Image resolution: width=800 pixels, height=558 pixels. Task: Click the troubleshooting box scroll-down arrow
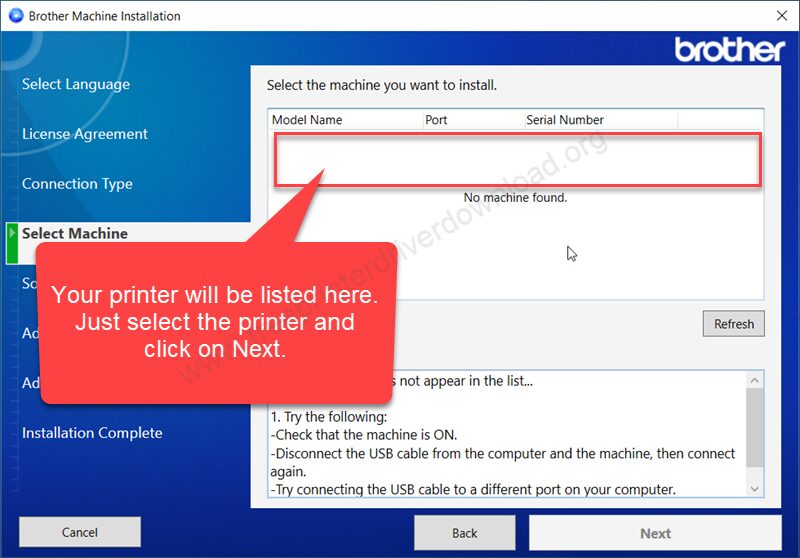pos(755,488)
